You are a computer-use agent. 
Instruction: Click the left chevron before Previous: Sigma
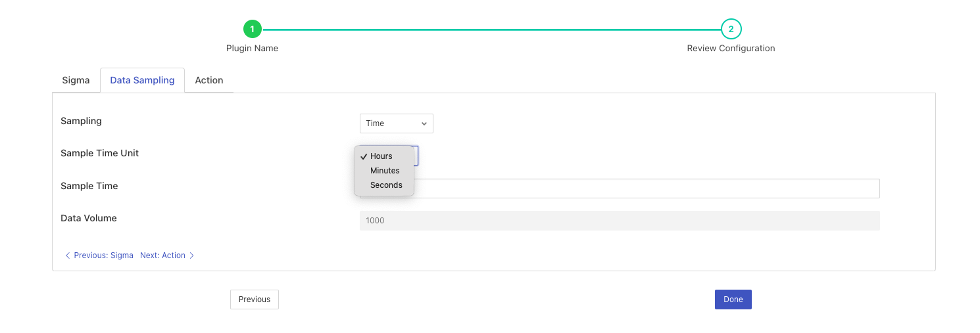coord(68,255)
